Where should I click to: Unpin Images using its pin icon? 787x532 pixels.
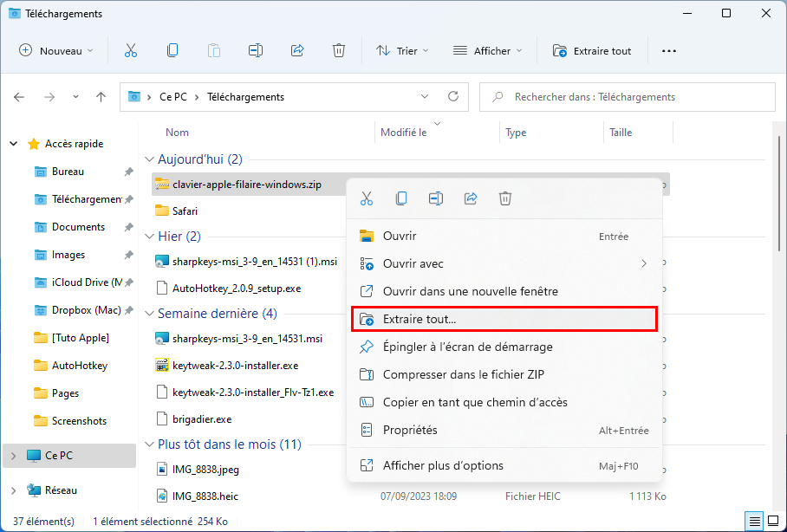129,255
